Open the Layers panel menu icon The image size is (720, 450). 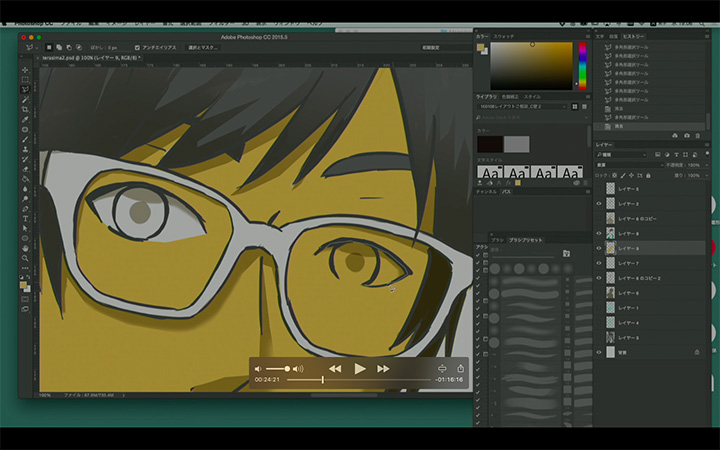pyautogui.click(x=706, y=145)
